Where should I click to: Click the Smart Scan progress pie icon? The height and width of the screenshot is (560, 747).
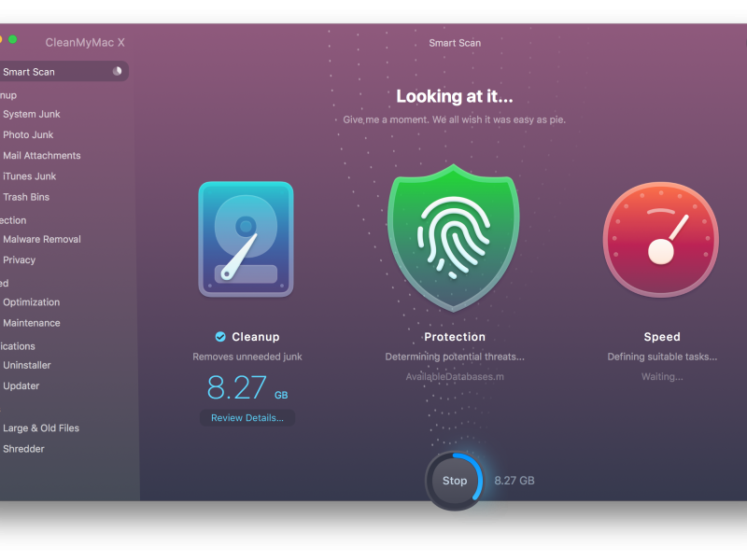[x=117, y=72]
